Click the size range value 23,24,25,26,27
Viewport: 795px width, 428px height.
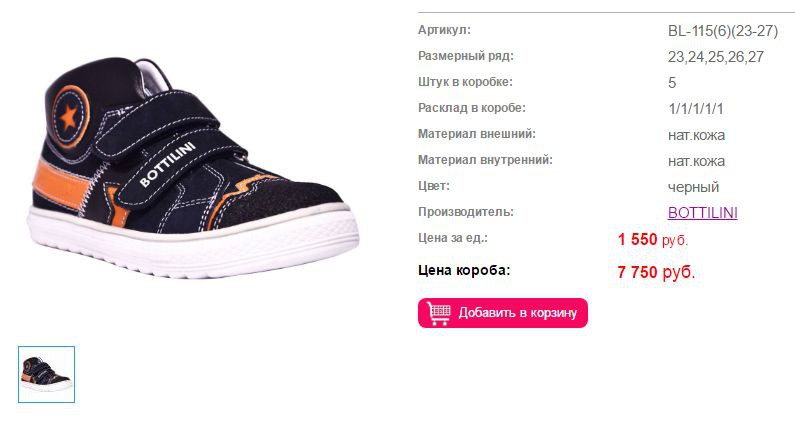(715, 57)
